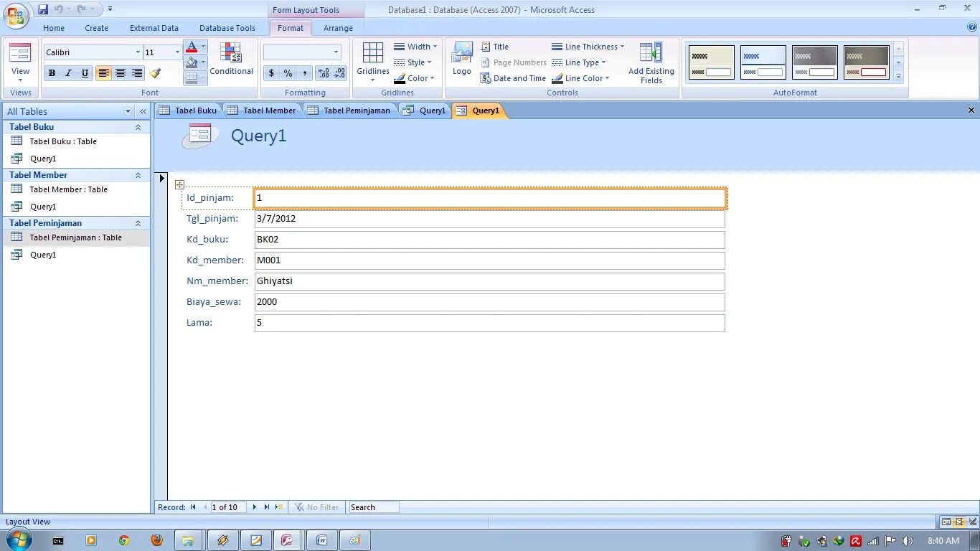Image resolution: width=980 pixels, height=551 pixels.
Task: Select Tabel Buku : Table item
Action: click(76, 141)
